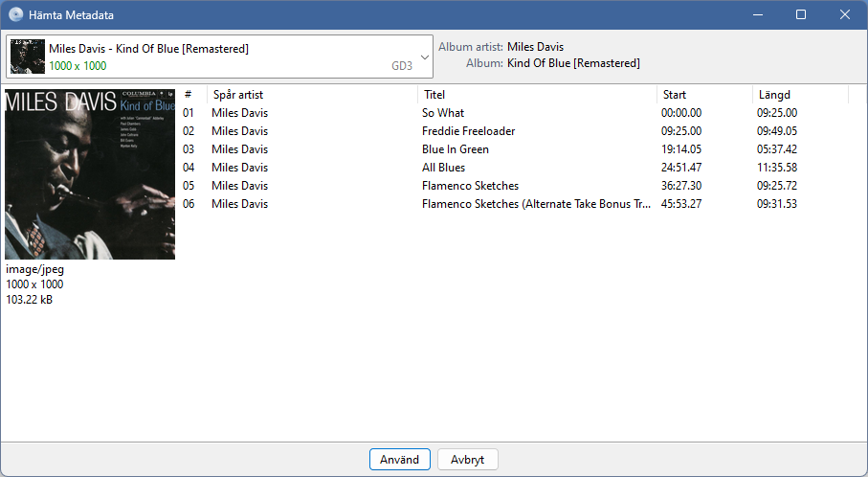Click Miles Davis artist in track 01 row
Image resolution: width=868 pixels, height=477 pixels.
coord(239,113)
